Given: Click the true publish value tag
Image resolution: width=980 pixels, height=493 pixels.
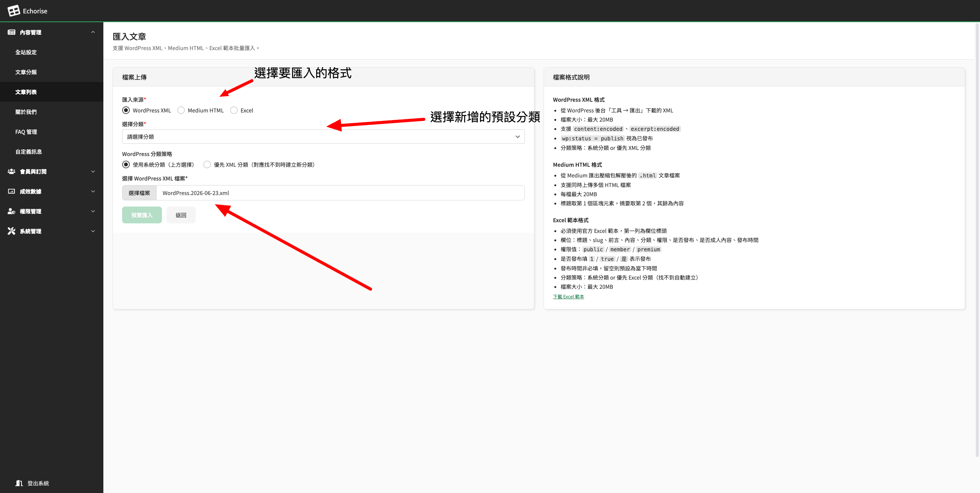Looking at the screenshot, I should click(607, 259).
